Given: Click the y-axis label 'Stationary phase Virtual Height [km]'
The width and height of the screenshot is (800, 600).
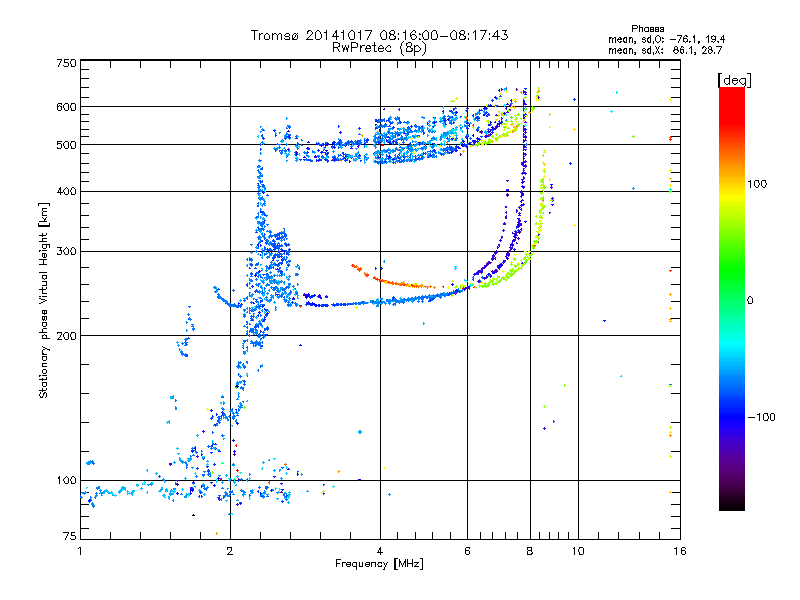Looking at the screenshot, I should coord(43,301).
